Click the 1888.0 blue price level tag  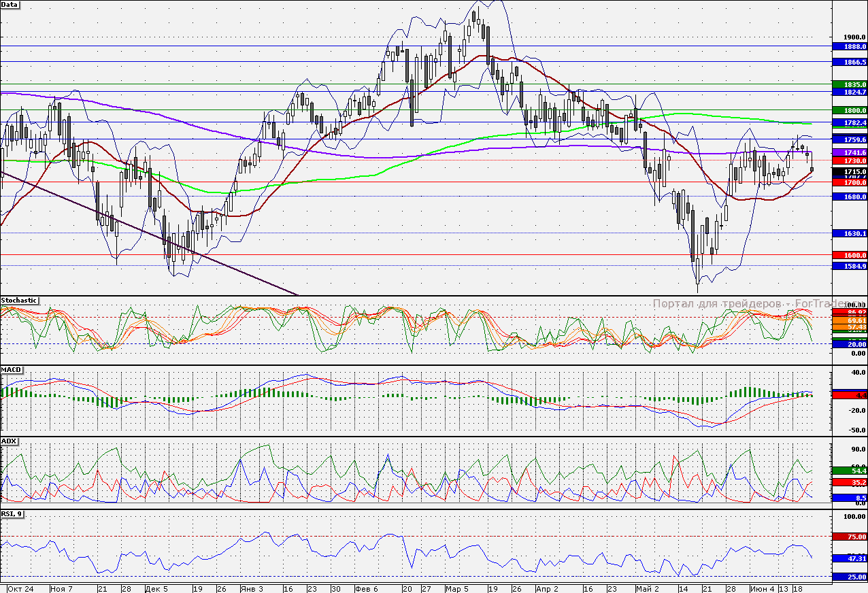[850, 47]
